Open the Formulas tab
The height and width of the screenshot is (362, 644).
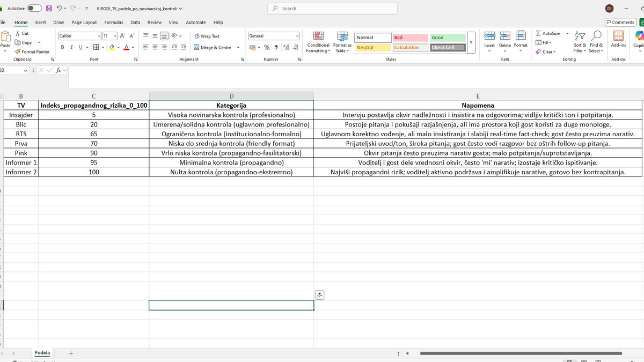click(114, 23)
